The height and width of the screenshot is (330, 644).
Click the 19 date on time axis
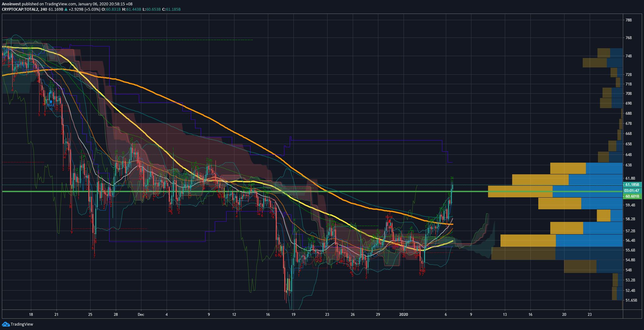pos(293,315)
